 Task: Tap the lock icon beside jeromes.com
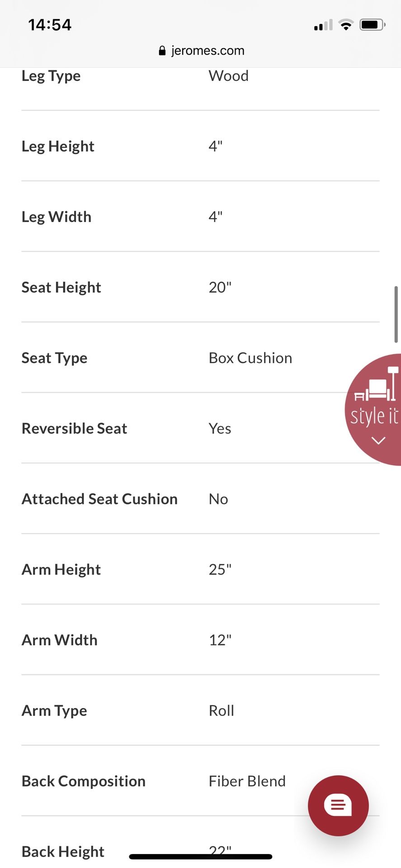[x=162, y=51]
